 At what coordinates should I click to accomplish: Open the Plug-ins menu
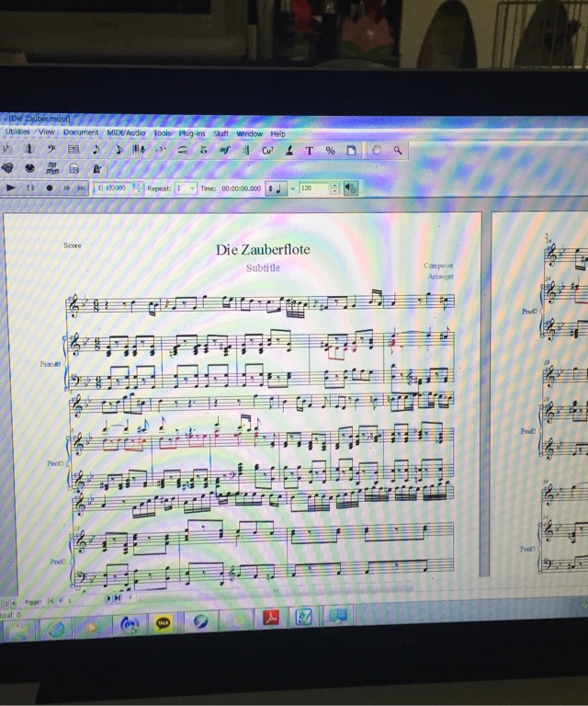[x=192, y=133]
